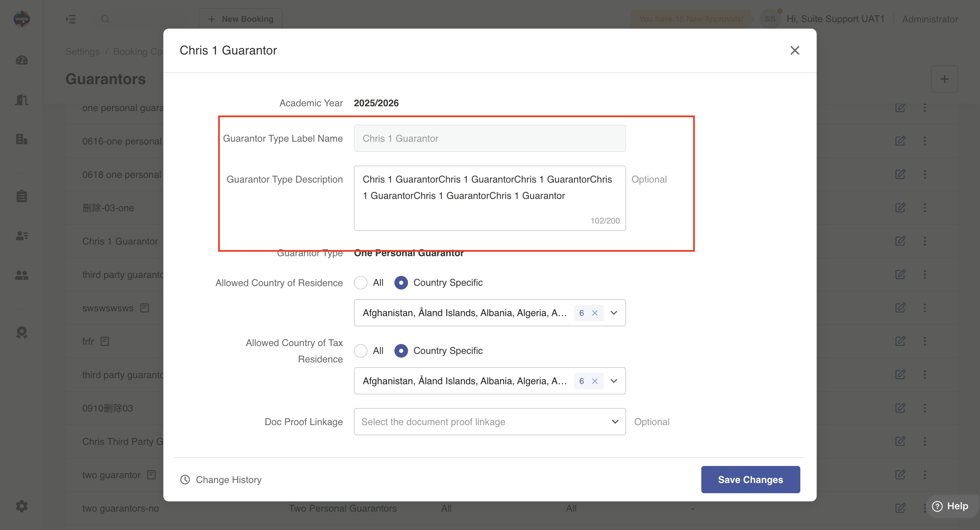980x530 pixels.
Task: Open the Doc Proof Linkage dropdown
Action: click(x=489, y=422)
